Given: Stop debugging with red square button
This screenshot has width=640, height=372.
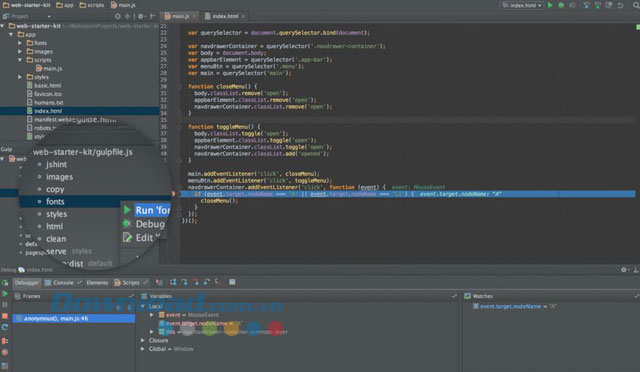Looking at the screenshot, I should tap(5, 316).
